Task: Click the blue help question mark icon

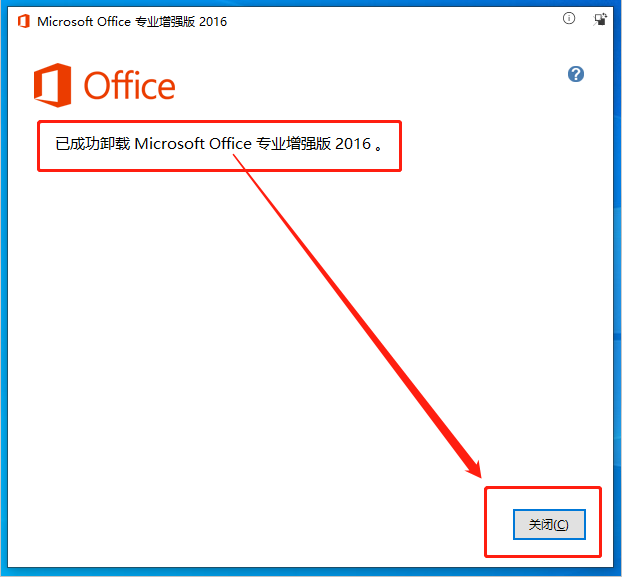Action: 576,74
